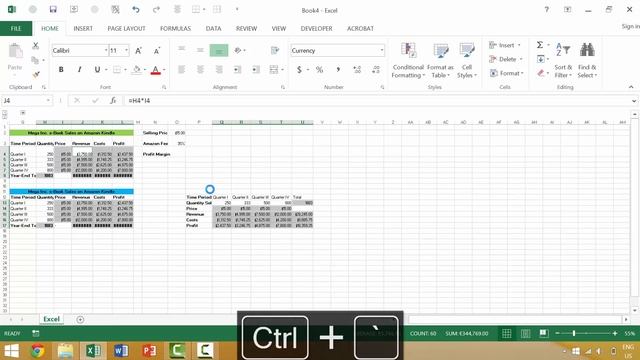
Task: Add a new sheet with plus button
Action: pyautogui.click(x=80, y=320)
